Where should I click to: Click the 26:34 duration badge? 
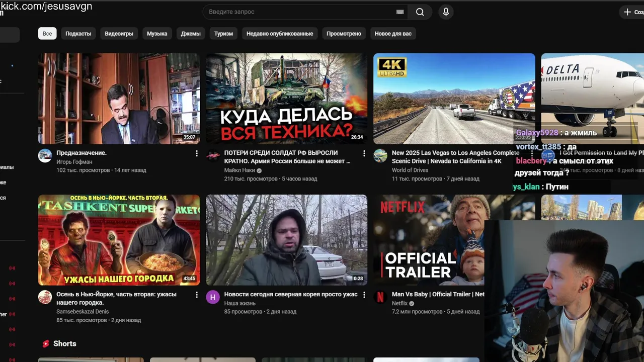point(357,137)
